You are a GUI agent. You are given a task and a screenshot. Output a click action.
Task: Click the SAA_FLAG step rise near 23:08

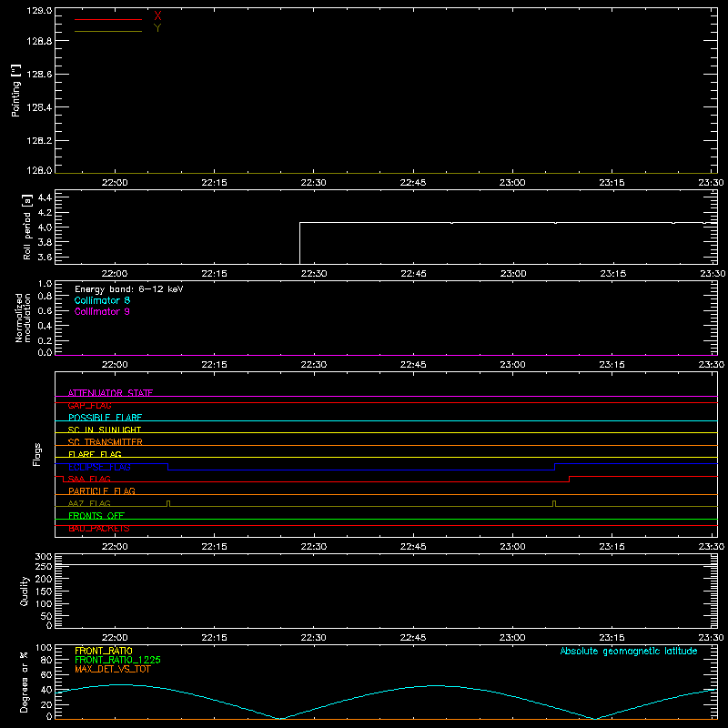tap(570, 480)
